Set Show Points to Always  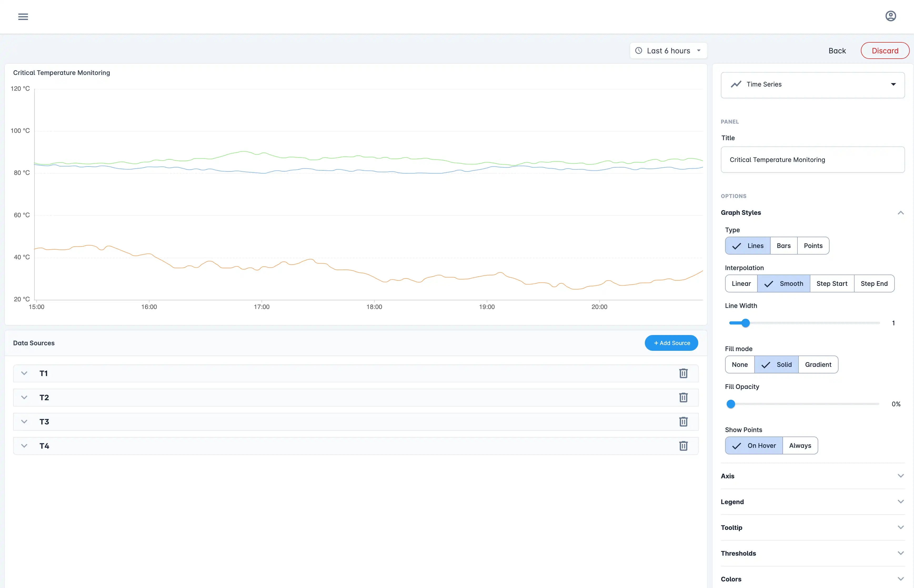[800, 445]
